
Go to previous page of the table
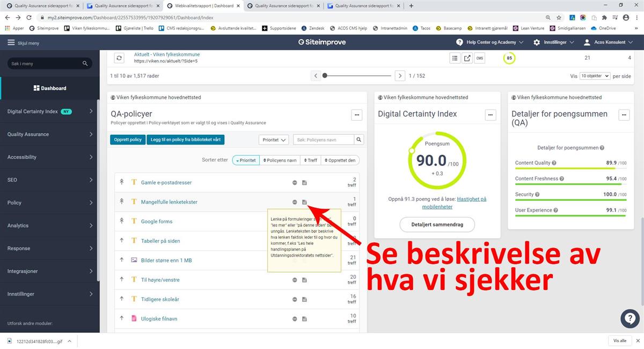tap(316, 76)
